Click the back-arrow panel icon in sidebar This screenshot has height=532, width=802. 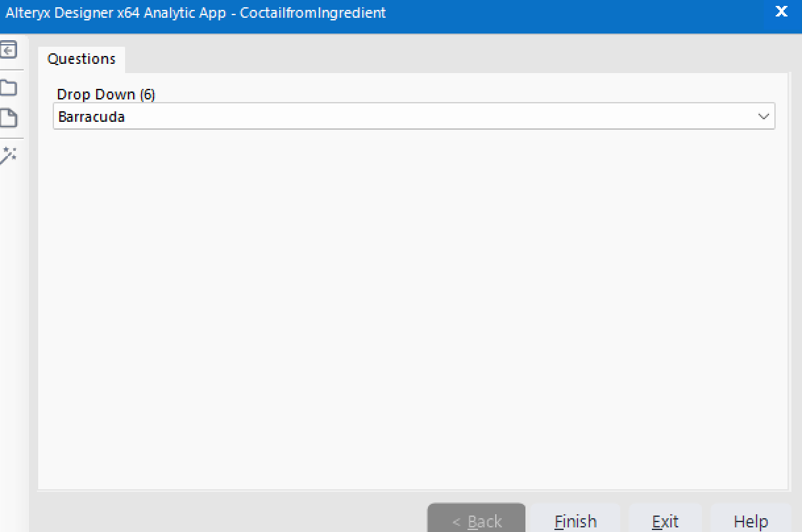tap(9, 49)
